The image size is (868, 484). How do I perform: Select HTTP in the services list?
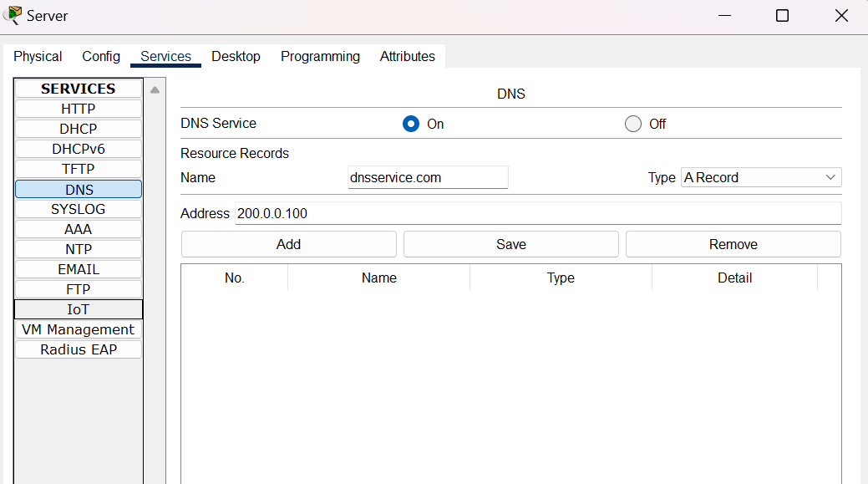pos(79,109)
